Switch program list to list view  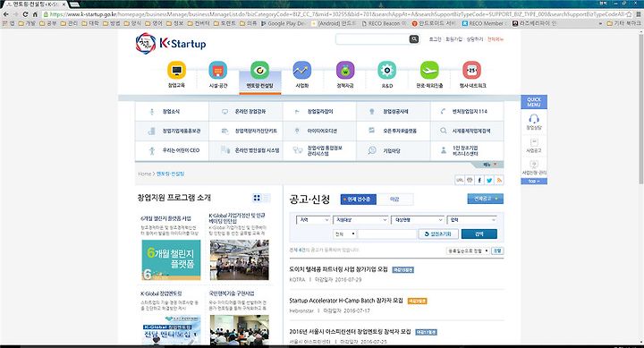pyautogui.click(x=267, y=198)
